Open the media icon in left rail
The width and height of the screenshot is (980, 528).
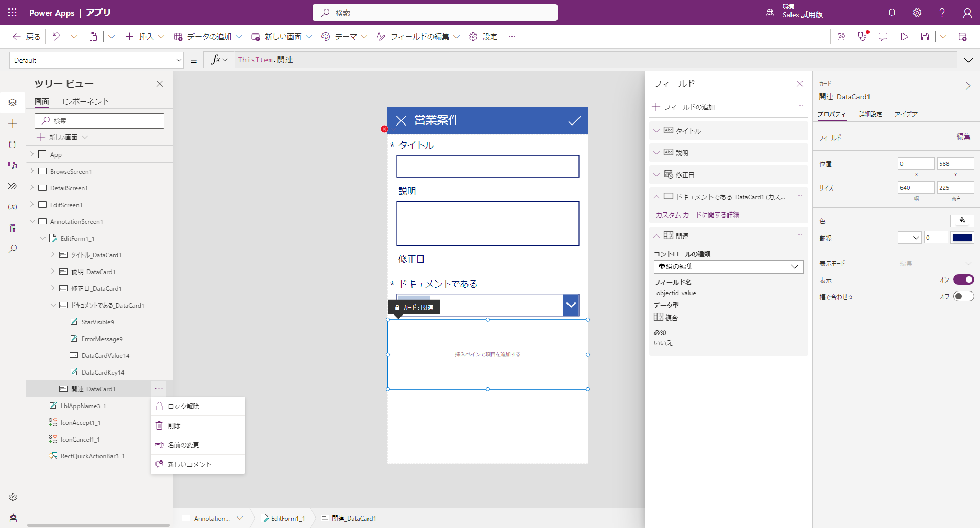13,165
